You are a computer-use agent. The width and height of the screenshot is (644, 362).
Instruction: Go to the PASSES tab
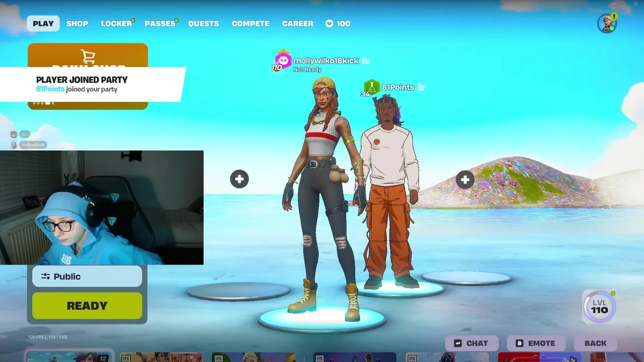pos(159,24)
